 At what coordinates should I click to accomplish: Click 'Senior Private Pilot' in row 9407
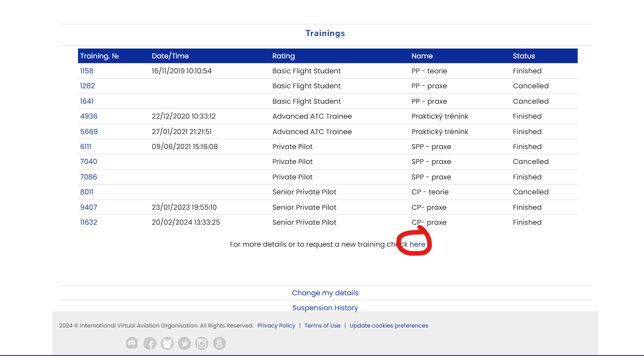coord(304,207)
